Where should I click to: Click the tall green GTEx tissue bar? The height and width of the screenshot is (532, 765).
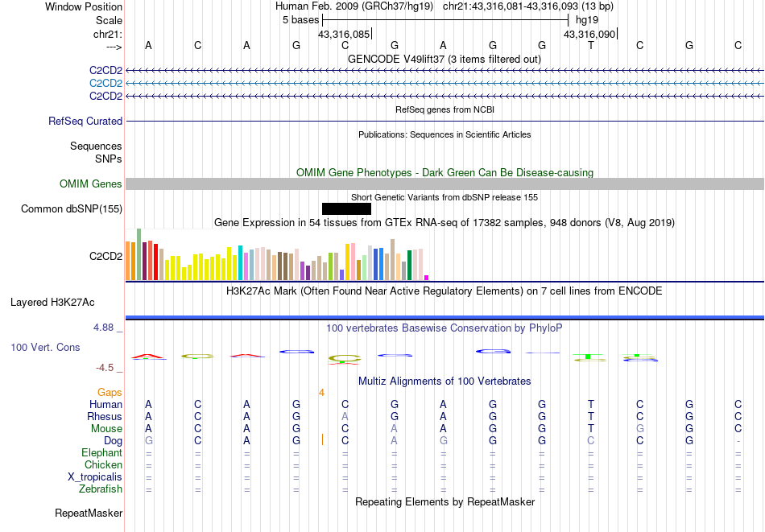[139, 254]
